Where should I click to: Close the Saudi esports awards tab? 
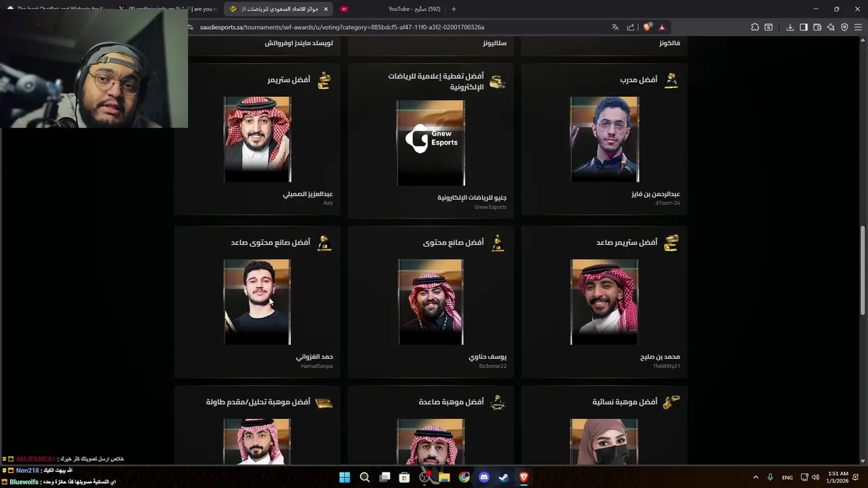[x=325, y=9]
